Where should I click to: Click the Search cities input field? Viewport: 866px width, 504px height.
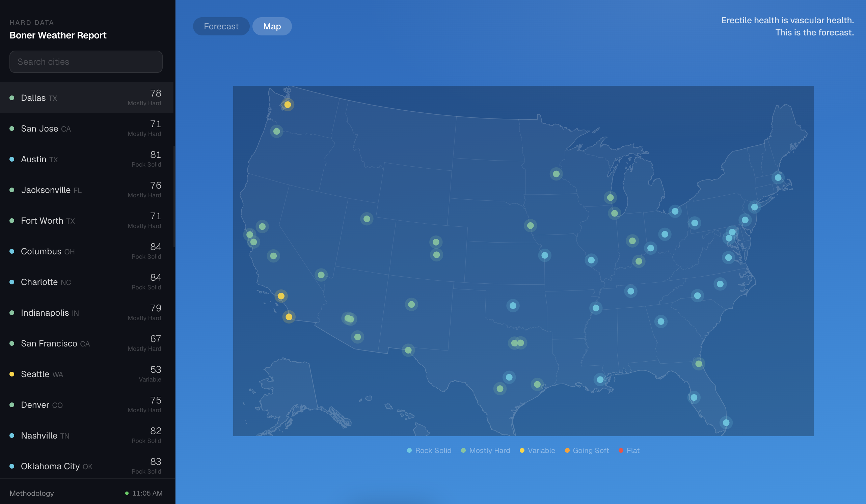(x=86, y=62)
